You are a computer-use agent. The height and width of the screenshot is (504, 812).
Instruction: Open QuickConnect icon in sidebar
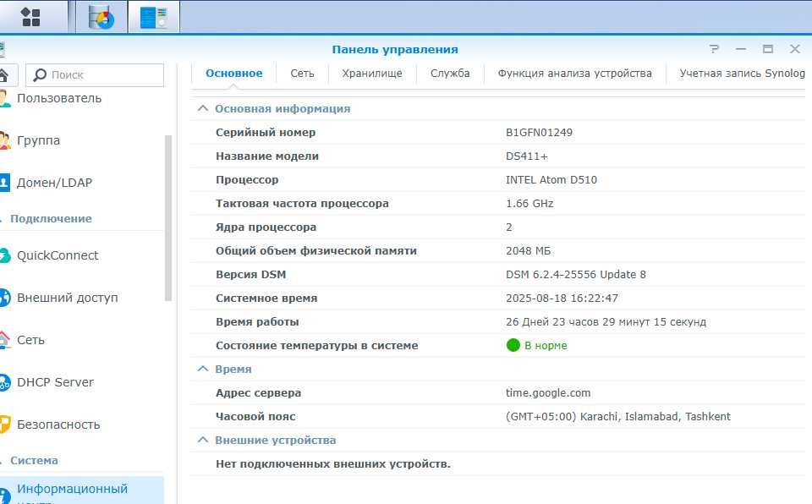tap(4, 255)
